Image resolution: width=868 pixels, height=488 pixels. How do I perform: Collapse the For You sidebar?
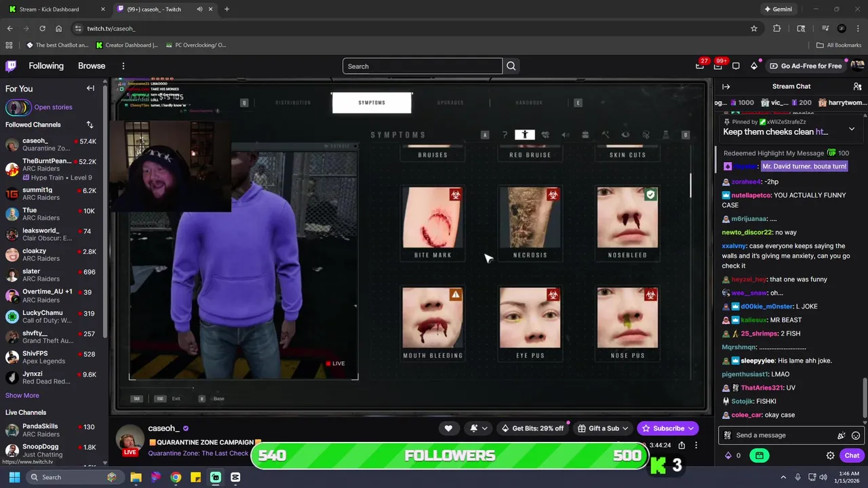90,88
